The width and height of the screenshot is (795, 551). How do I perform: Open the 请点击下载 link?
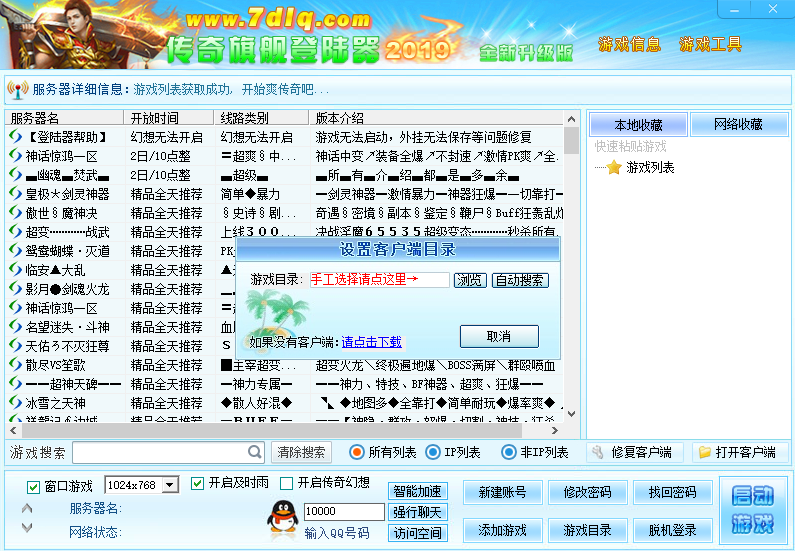pos(372,342)
